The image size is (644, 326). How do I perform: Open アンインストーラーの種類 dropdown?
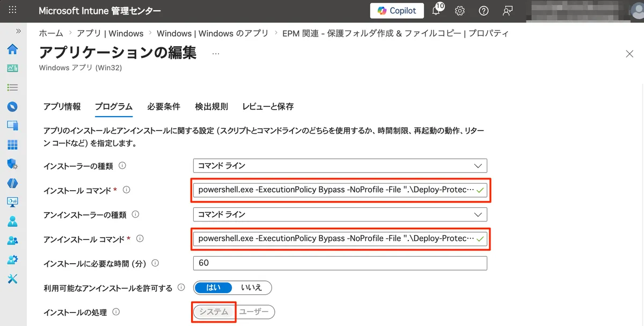[x=340, y=214]
